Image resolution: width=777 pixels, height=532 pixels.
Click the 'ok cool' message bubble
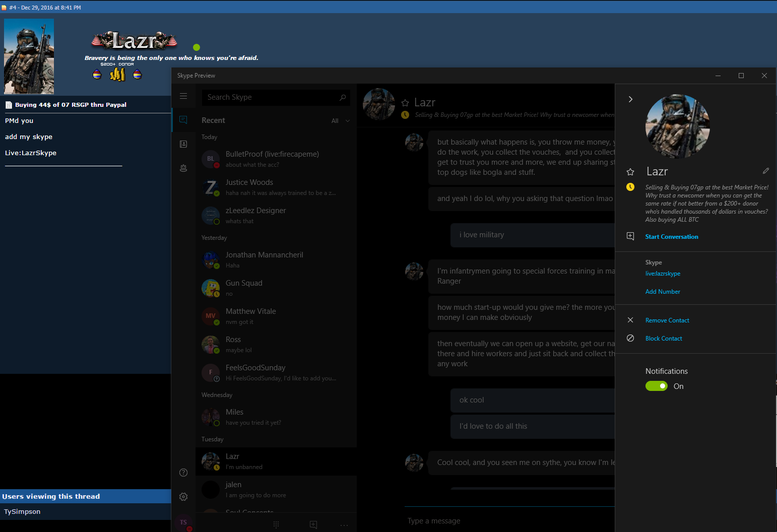pyautogui.click(x=533, y=400)
